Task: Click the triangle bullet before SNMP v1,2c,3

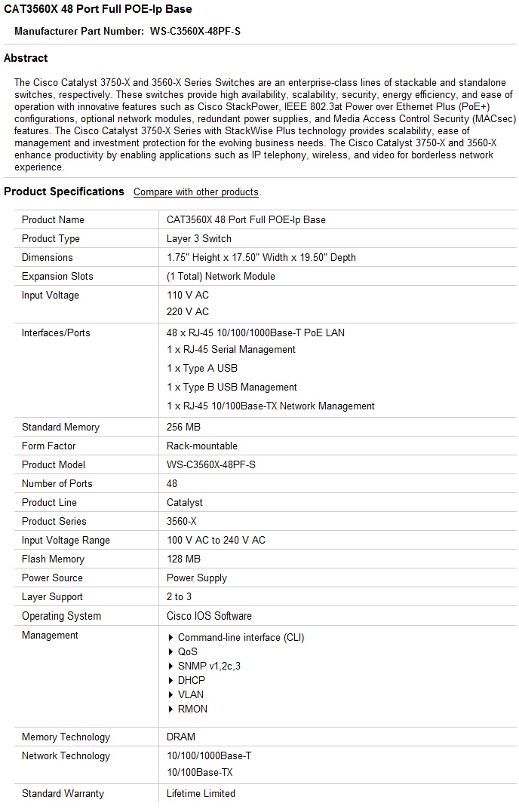Action: pyautogui.click(x=171, y=666)
